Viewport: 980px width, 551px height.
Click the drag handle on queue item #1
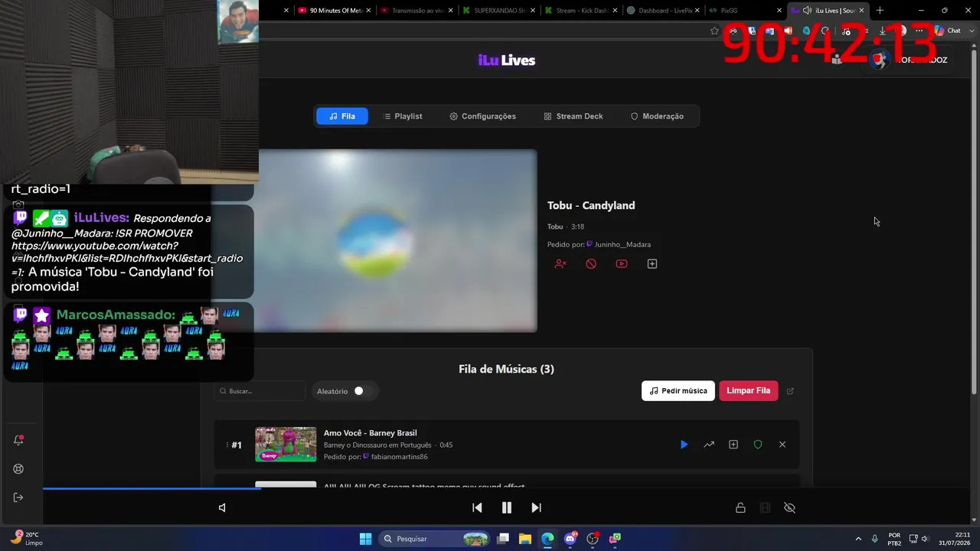tap(227, 445)
